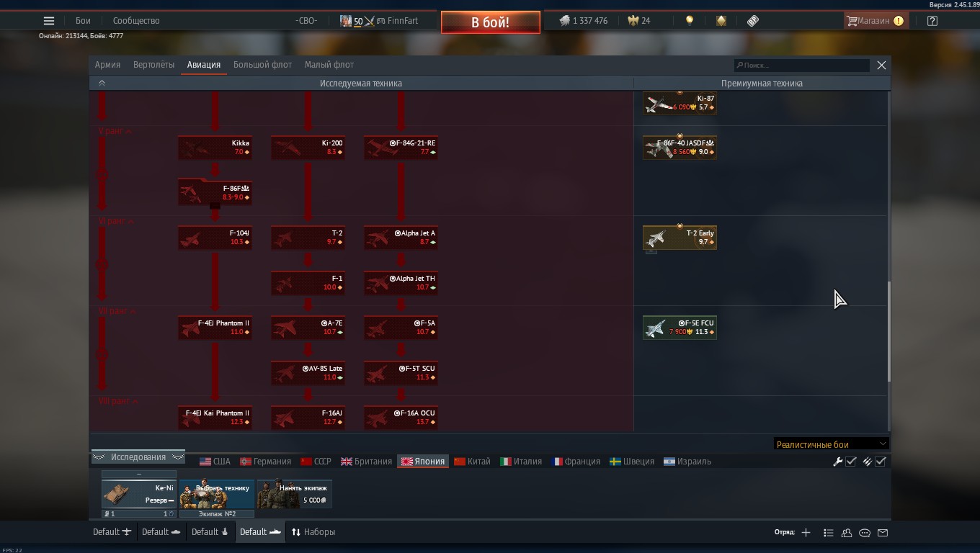
Task: Open the contacts friends icon
Action: (847, 533)
